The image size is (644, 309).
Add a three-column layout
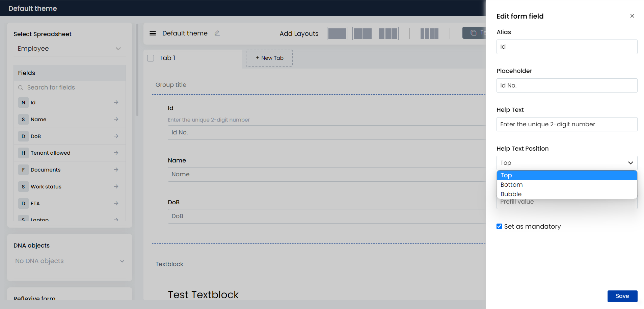click(388, 33)
